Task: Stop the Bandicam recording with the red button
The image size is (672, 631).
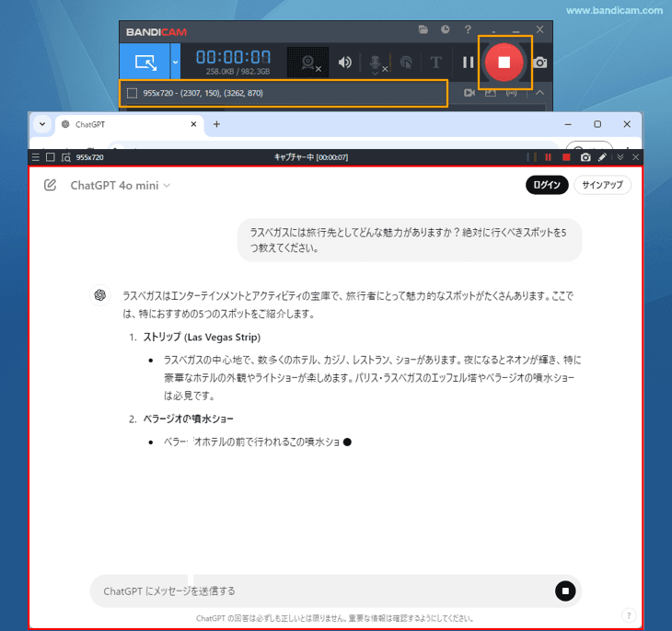Action: click(504, 63)
